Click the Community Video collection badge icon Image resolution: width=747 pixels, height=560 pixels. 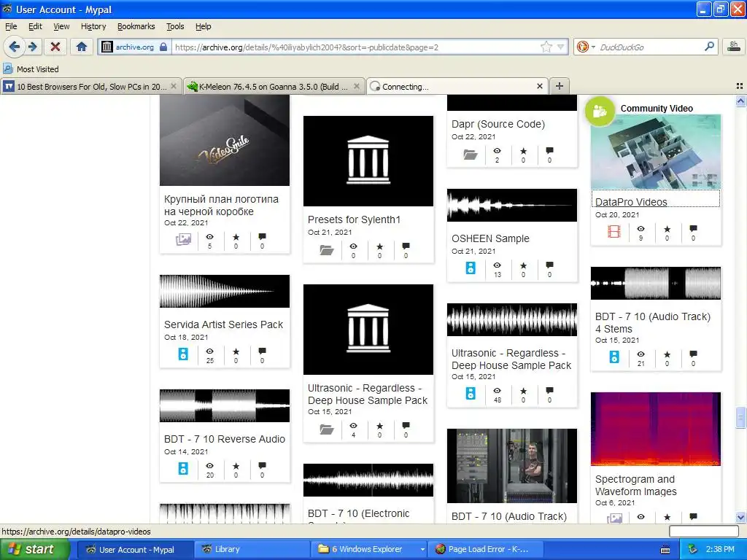tap(600, 112)
